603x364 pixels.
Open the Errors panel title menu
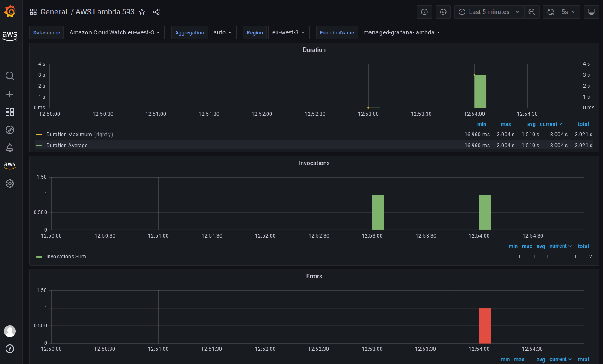click(314, 276)
